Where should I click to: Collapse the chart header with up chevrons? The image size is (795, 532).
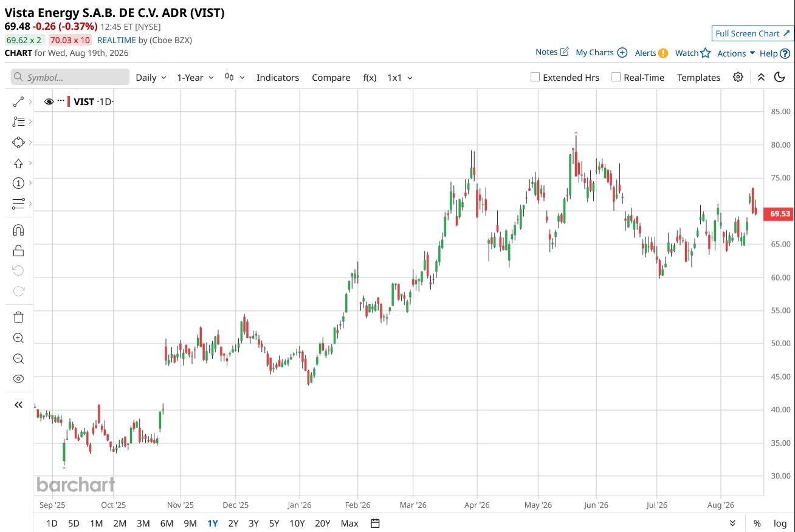[x=761, y=77]
